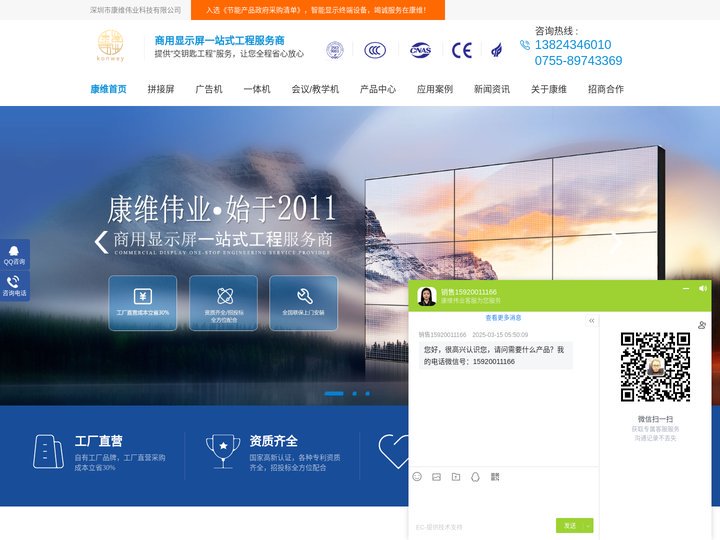This screenshot has width=720, height=540.
Task: Click the 商用显示屏一站式工程服务商 slogan
Action: point(219,40)
